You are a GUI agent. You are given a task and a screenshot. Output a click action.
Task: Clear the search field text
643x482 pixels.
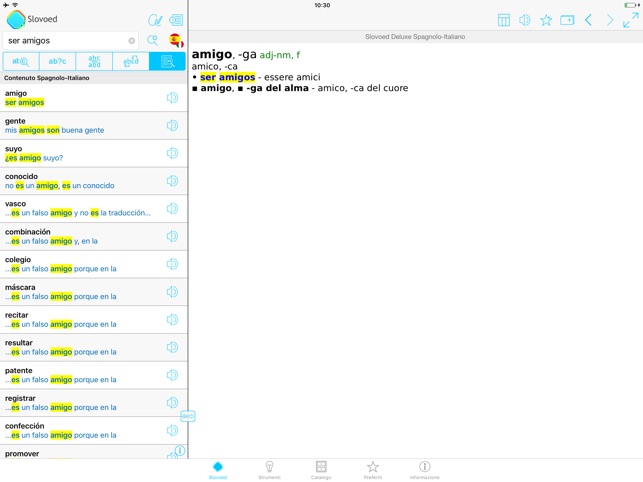(132, 41)
